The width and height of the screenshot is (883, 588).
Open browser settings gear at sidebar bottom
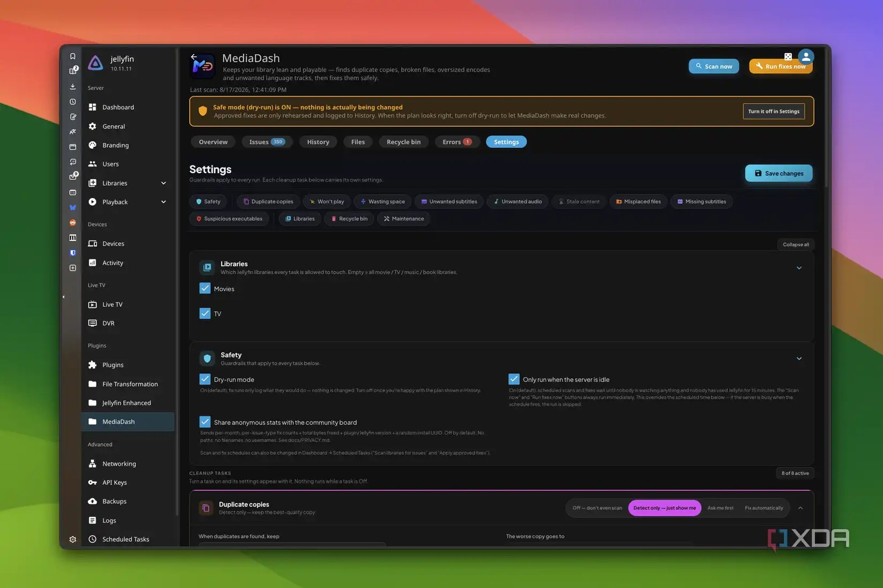pos(72,539)
